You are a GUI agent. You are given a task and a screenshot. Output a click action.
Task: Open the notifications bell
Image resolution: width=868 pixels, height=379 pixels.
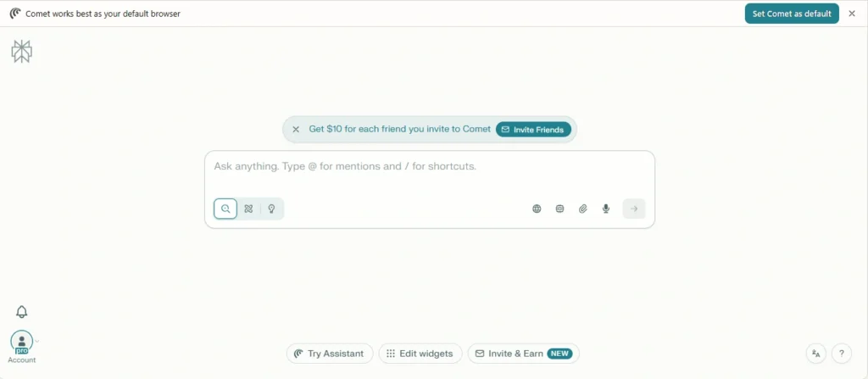[x=21, y=312]
